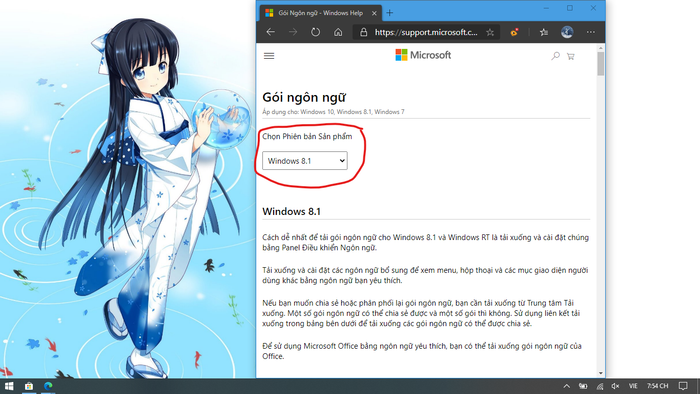
Task: Open the site search magnifier icon
Action: (555, 56)
